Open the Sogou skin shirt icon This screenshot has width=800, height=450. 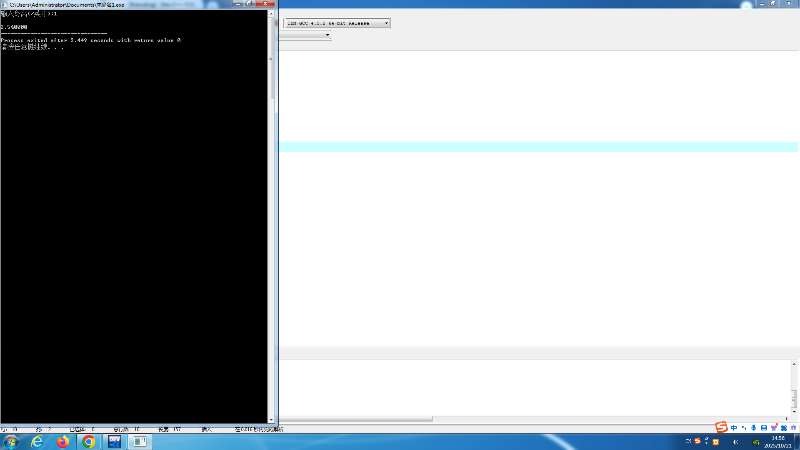click(774, 428)
